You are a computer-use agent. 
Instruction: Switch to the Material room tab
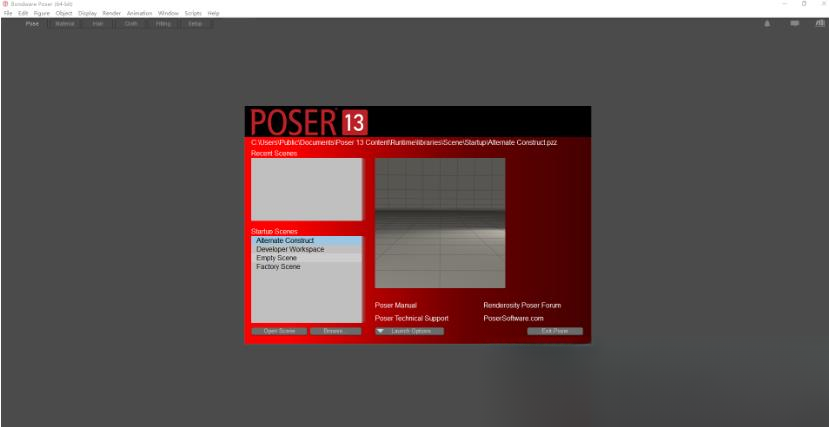coord(65,24)
